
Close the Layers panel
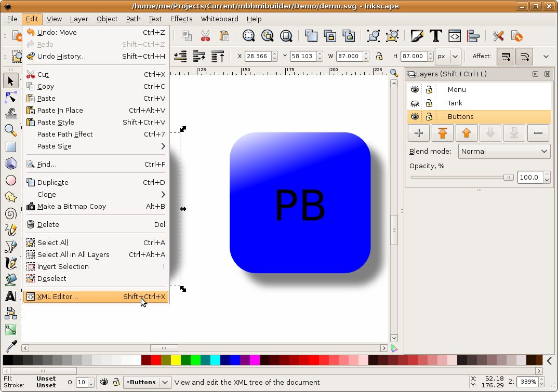click(x=547, y=74)
